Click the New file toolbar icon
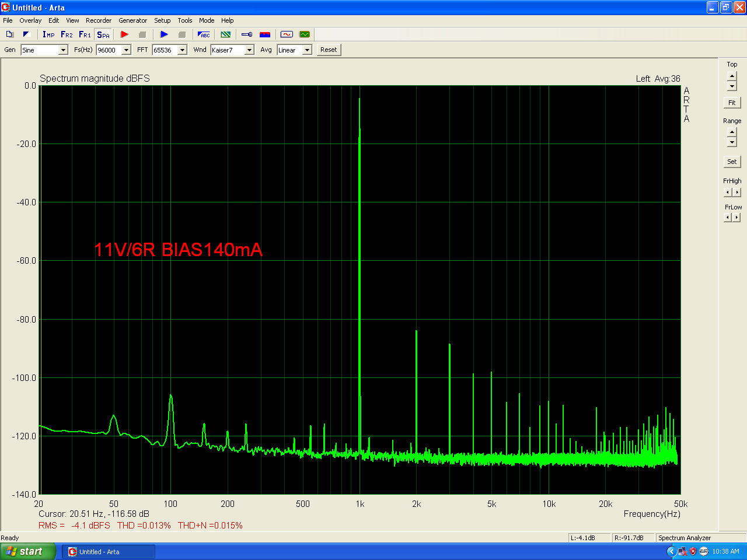The height and width of the screenshot is (560, 747). pyautogui.click(x=9, y=34)
